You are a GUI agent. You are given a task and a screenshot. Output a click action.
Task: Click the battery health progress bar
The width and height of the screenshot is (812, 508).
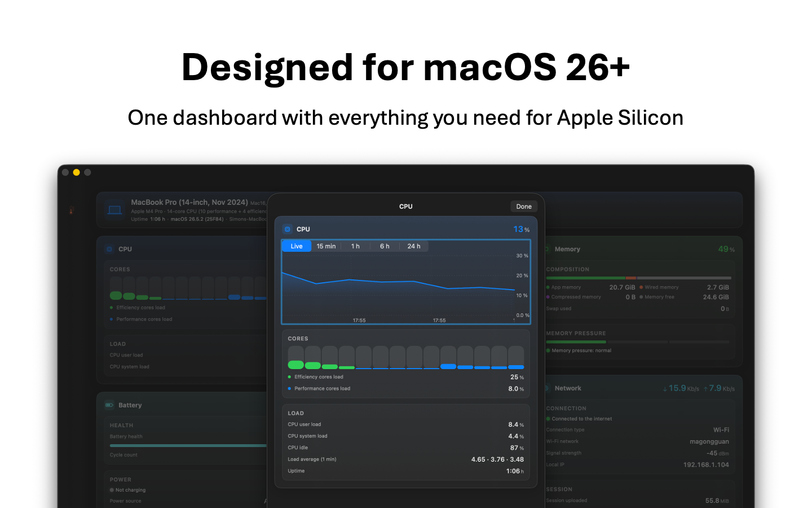[188, 445]
